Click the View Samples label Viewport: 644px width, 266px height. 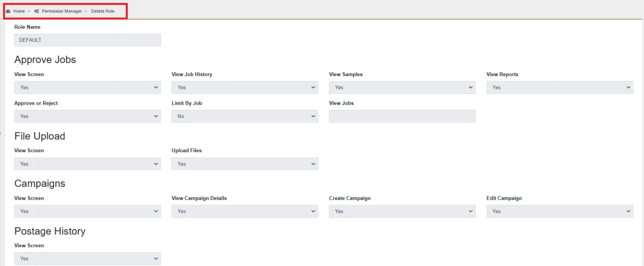[346, 74]
